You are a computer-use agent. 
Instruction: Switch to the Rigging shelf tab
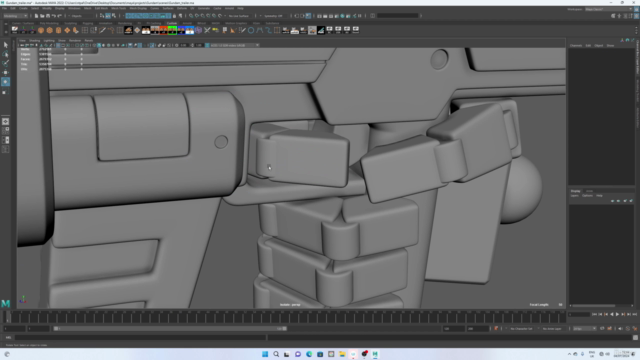[88, 23]
